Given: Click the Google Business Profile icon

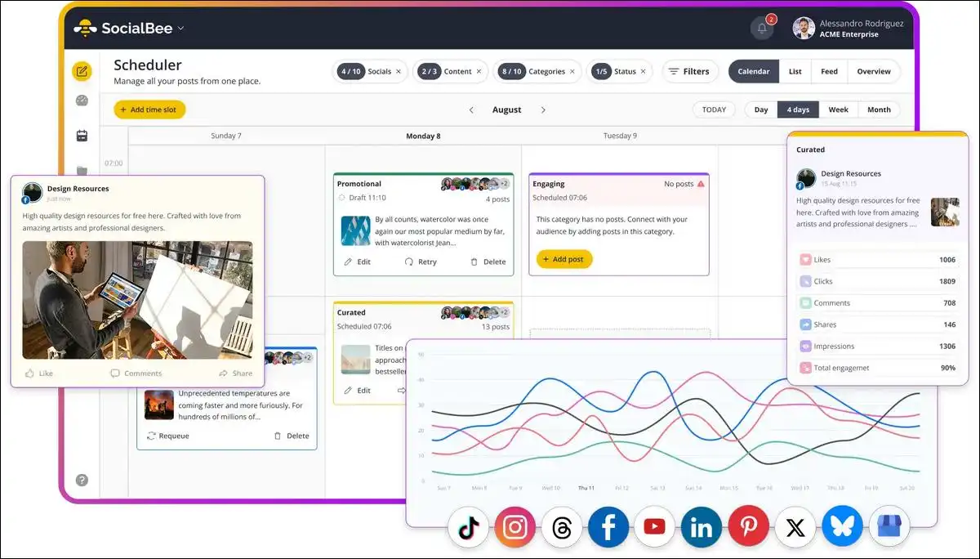Looking at the screenshot, I should [x=888, y=528].
